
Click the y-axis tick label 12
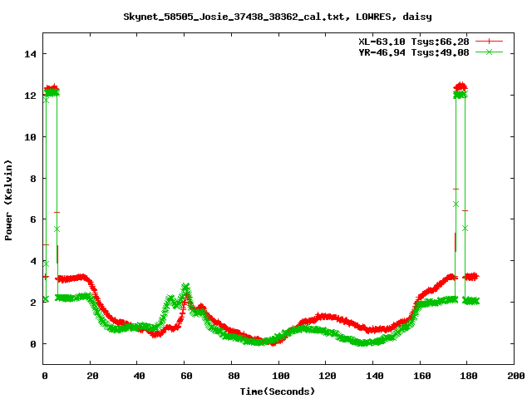(x=30, y=96)
